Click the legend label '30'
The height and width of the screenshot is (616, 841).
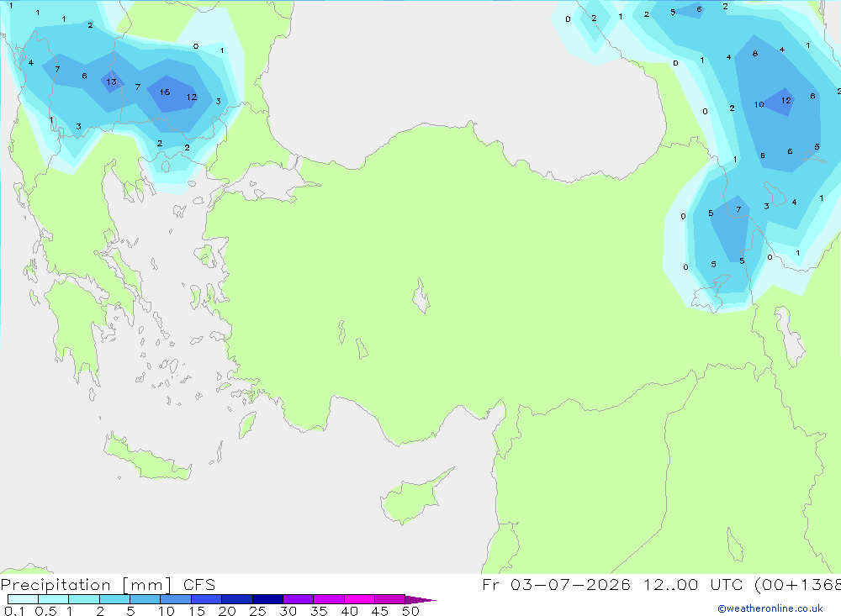pos(288,611)
